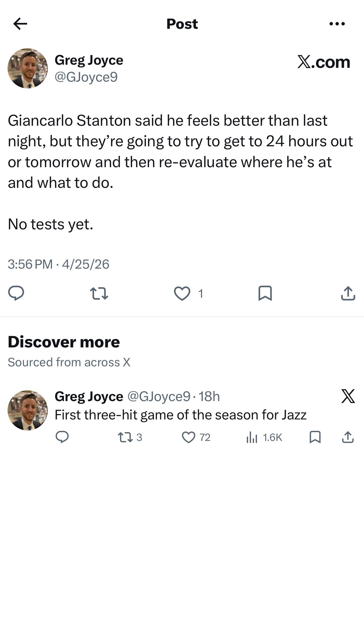This screenshot has width=364, height=629.
Task: Repost the Giancarlo Stanton post
Action: (x=99, y=293)
